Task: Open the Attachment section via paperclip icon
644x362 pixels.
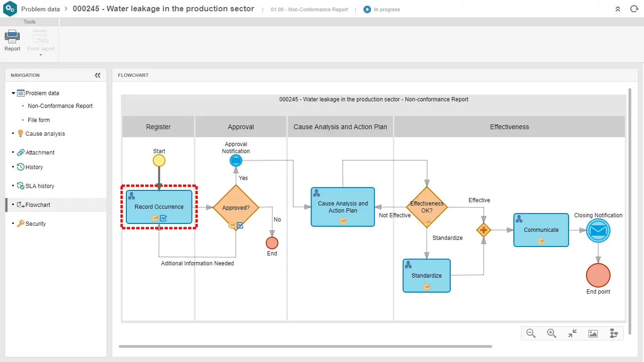Action: [19, 152]
